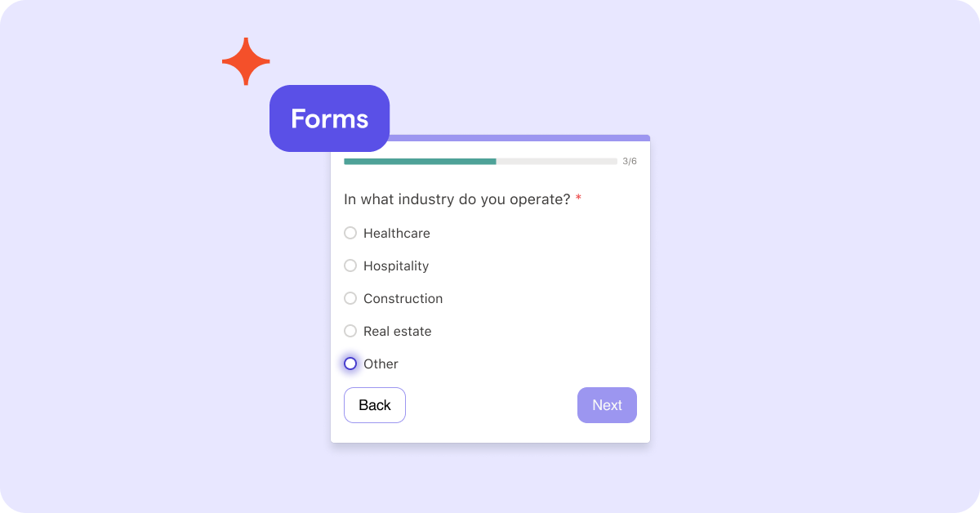Image resolution: width=980 pixels, height=513 pixels.
Task: Select the Healthcare radio button
Action: [x=350, y=233]
